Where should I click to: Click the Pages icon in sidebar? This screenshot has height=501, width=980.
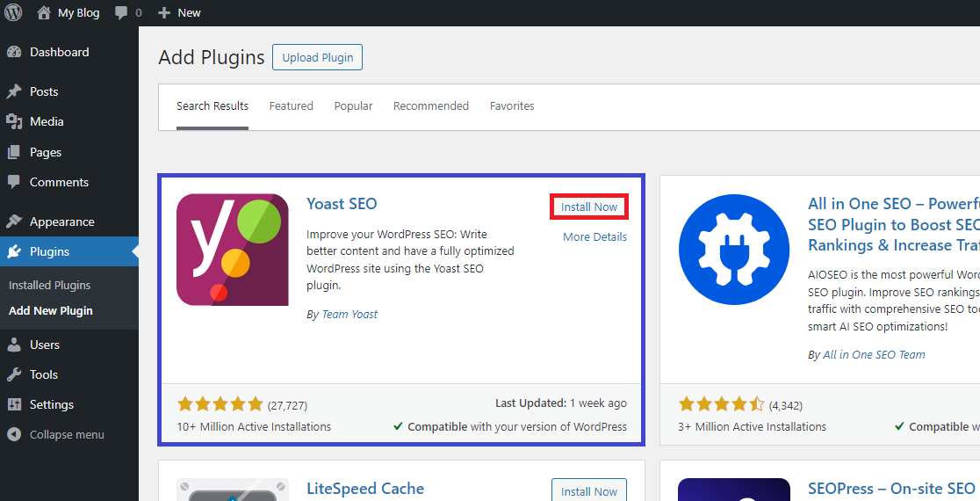tap(14, 152)
